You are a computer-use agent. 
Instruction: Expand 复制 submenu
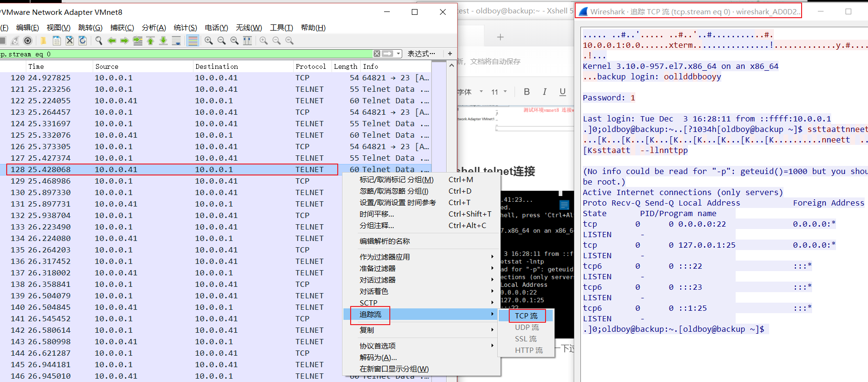[421, 330]
